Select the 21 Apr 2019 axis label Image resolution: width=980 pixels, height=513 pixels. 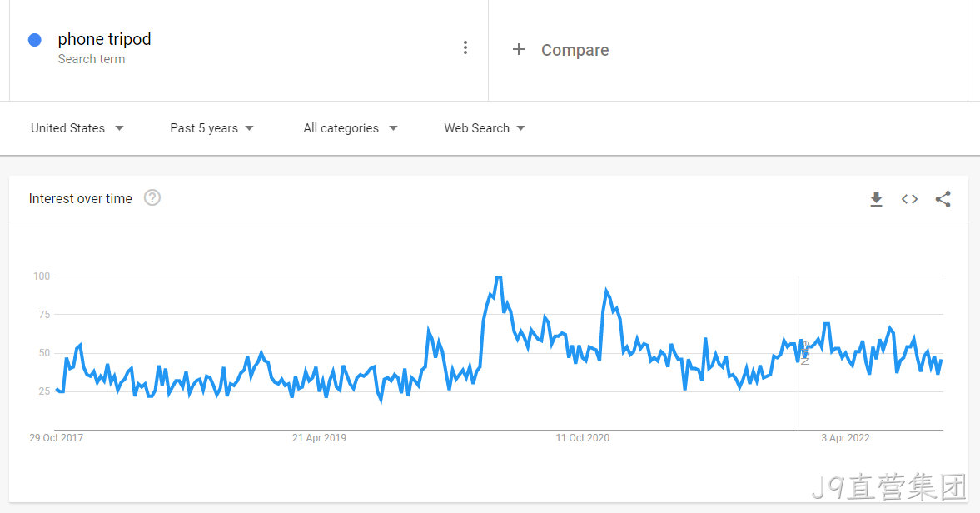pos(320,438)
